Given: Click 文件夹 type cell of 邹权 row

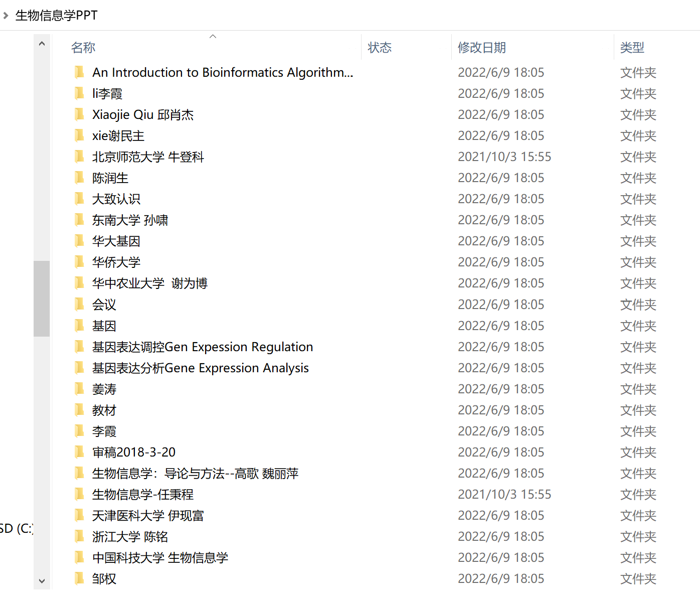Looking at the screenshot, I should coord(638,578).
